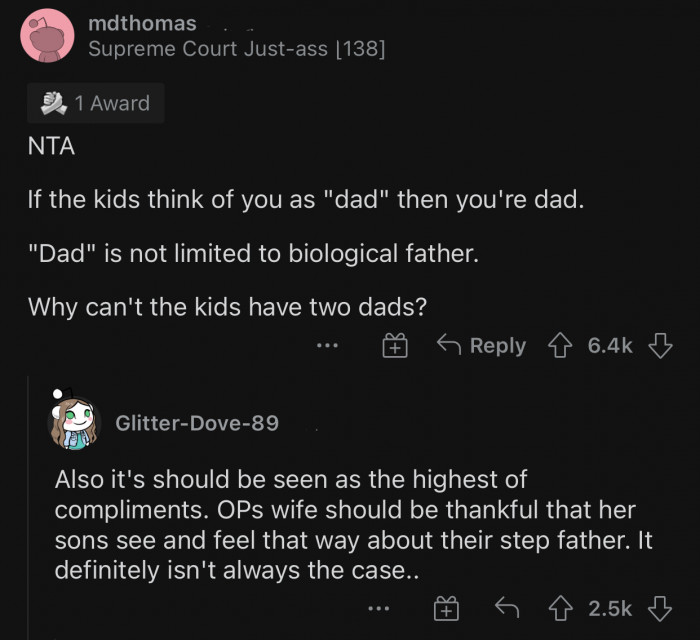View the 1 Award badge details
Image resolution: width=700 pixels, height=640 pixels.
point(96,103)
